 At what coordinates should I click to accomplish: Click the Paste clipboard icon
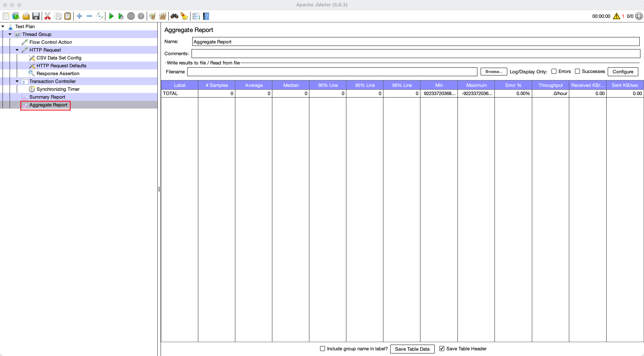[68, 16]
